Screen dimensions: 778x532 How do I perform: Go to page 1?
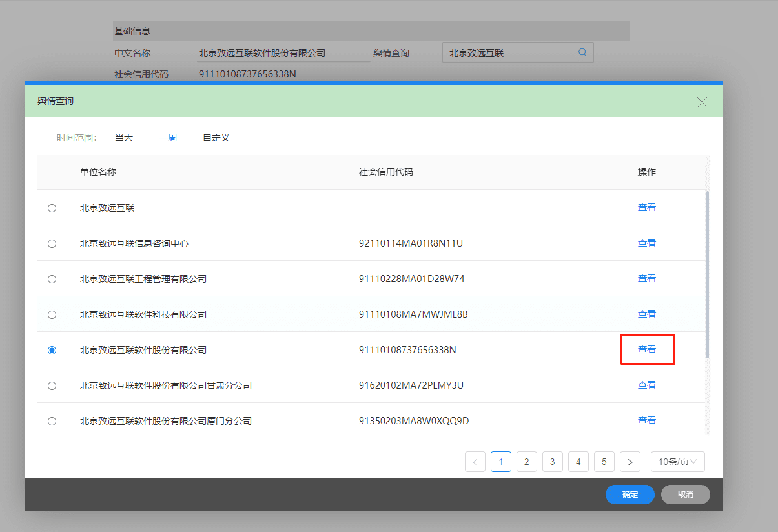501,462
